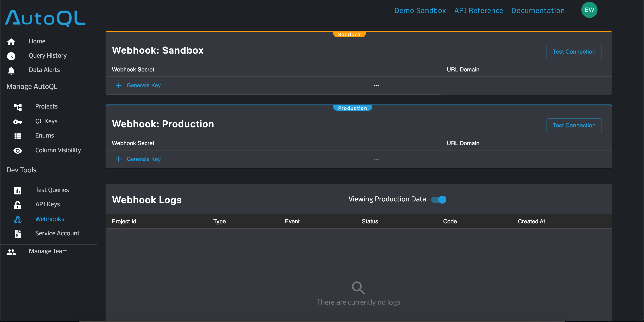Image resolution: width=644 pixels, height=322 pixels.
Task: Click the Manage AutoQL section label
Action: point(32,87)
